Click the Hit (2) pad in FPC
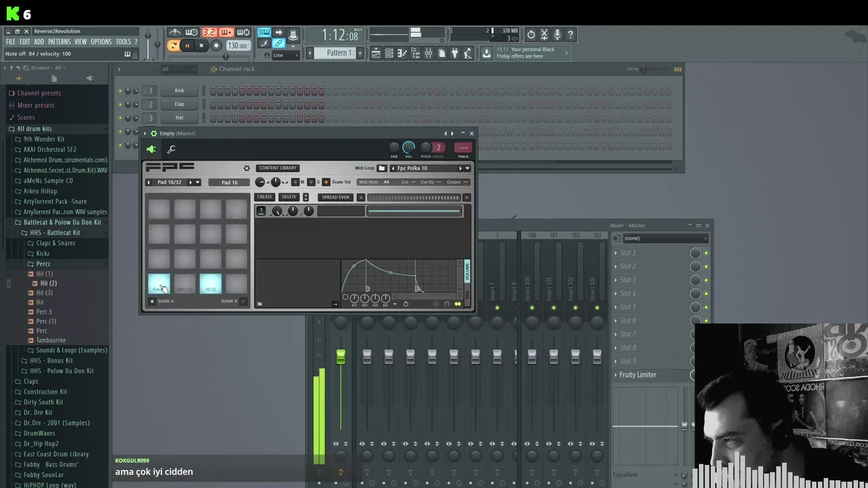The image size is (868, 488). [x=210, y=283]
